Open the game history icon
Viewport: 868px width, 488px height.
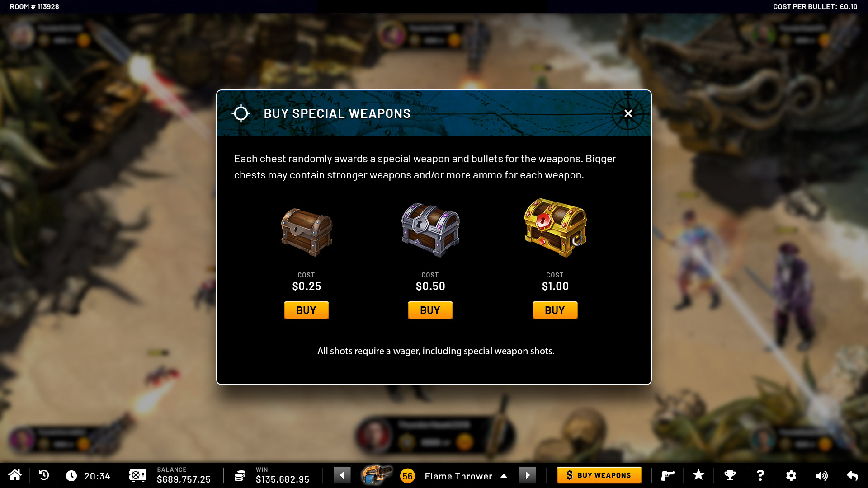[x=43, y=475]
